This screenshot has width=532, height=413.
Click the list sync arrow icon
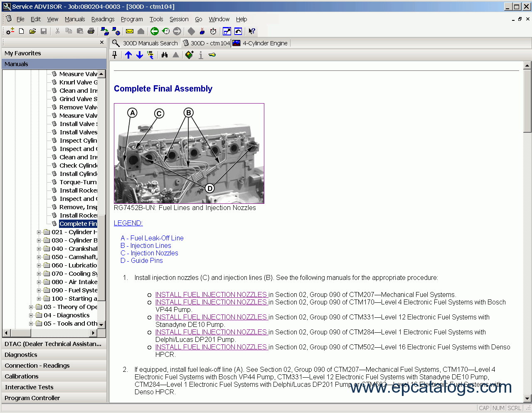pyautogui.click(x=150, y=55)
